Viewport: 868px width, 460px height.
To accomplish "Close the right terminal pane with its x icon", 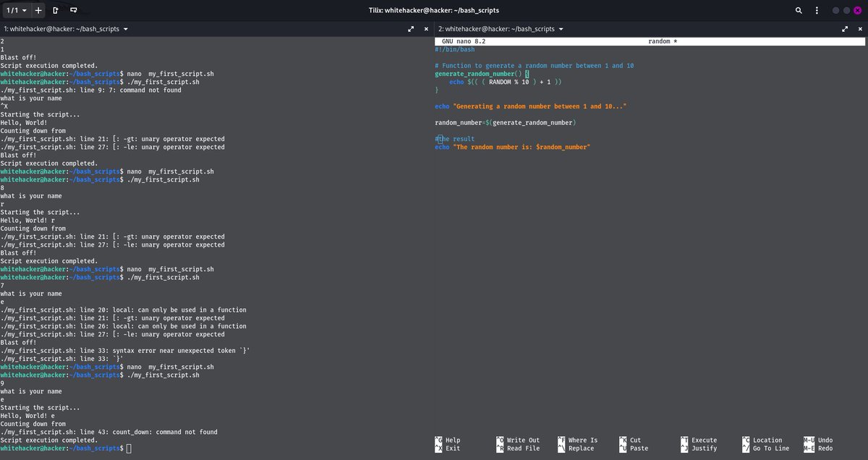I will click(x=859, y=29).
